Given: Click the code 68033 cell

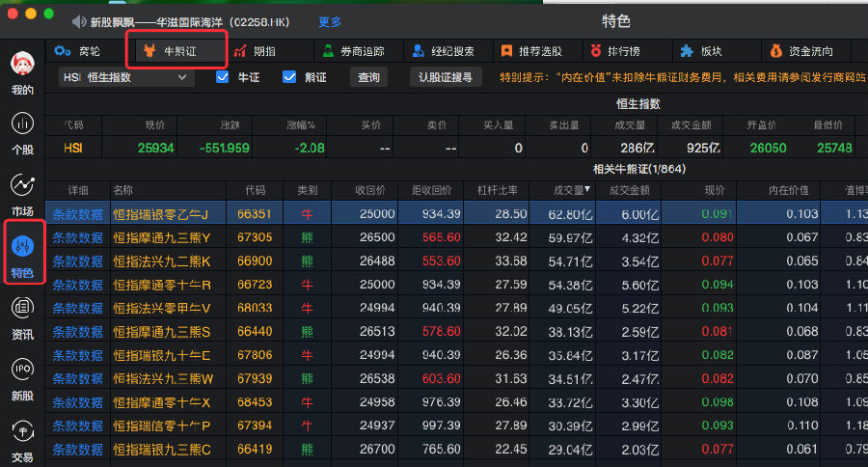Looking at the screenshot, I should click(255, 308).
